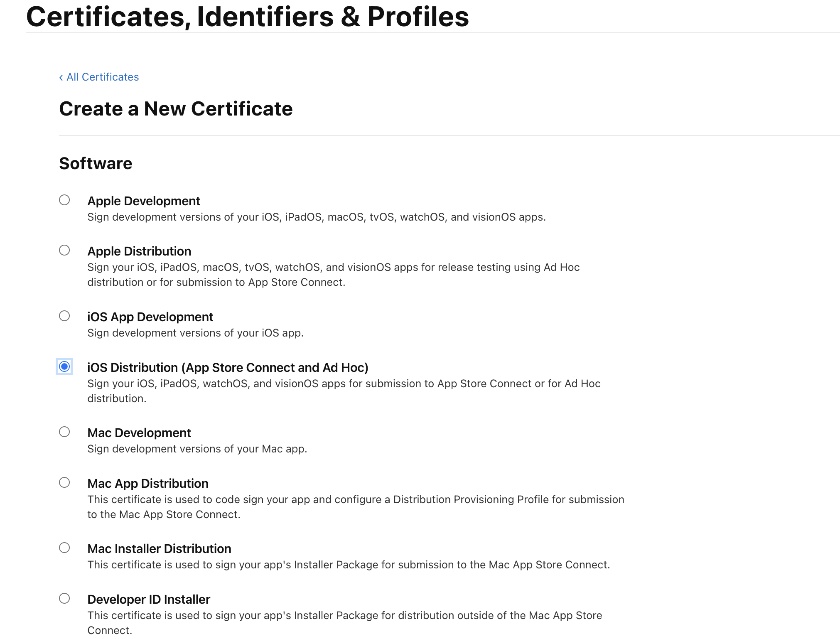Screen dimensions: 840x639
Task: Click the 'iOS Distribution (App Store Connect and Ad Hoc)' title
Action: (x=228, y=368)
